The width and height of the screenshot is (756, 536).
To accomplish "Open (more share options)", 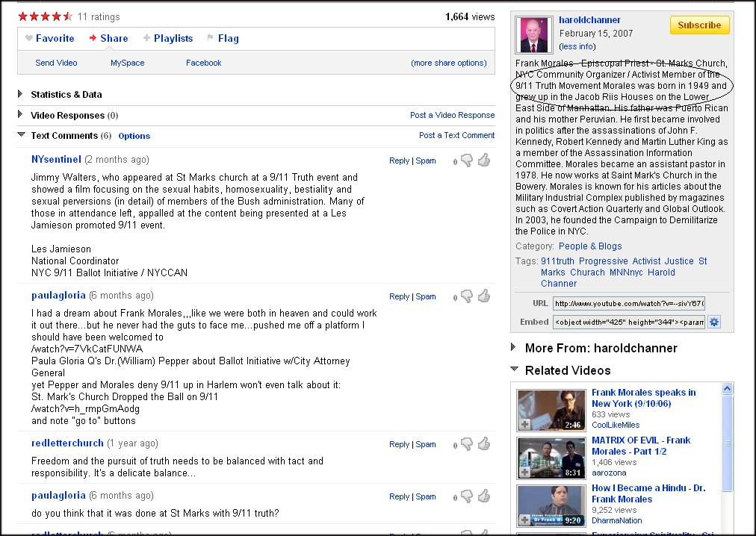I will point(449,63).
